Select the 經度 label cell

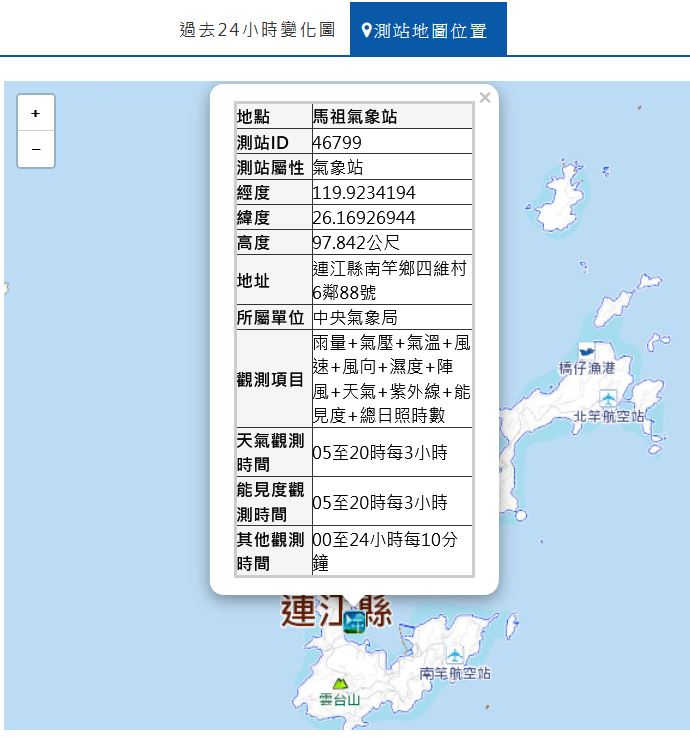coord(274,192)
